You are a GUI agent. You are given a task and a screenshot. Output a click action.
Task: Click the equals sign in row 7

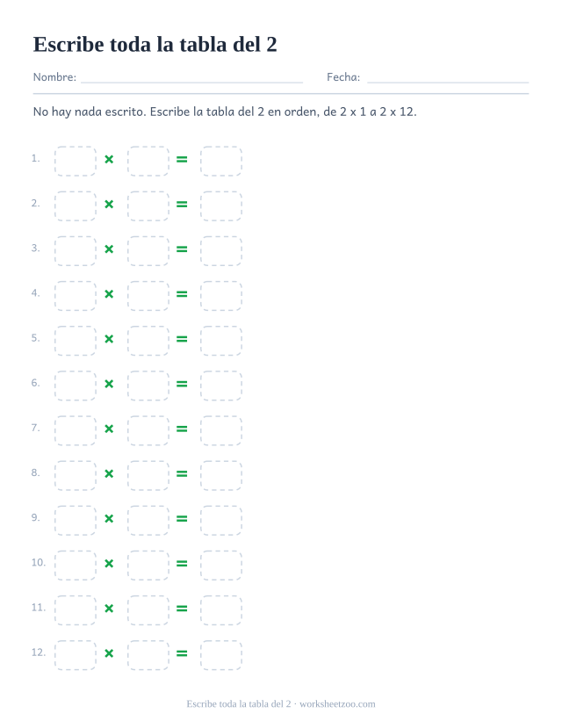[182, 429]
